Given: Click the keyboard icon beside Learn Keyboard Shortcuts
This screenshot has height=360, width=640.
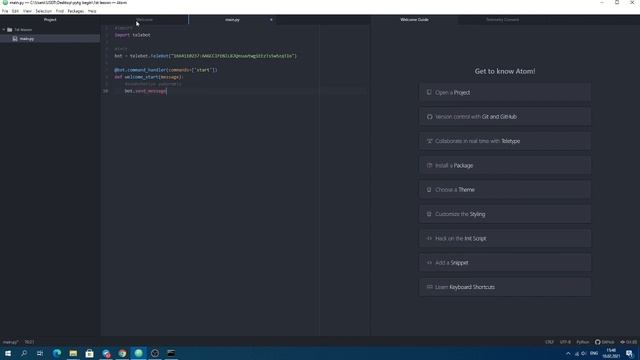Looking at the screenshot, I should (429, 287).
